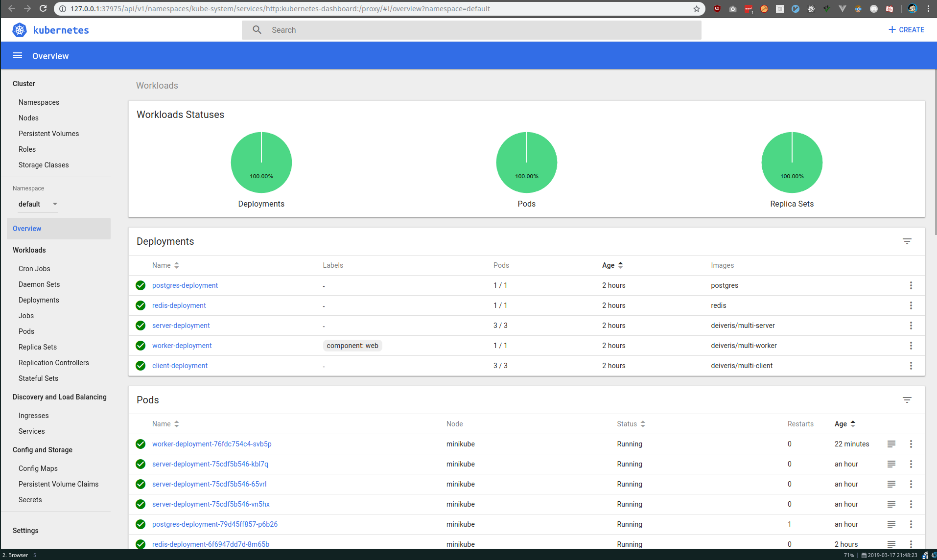This screenshot has width=937, height=560.
Task: Click the browser address bar URL
Action: [280, 9]
